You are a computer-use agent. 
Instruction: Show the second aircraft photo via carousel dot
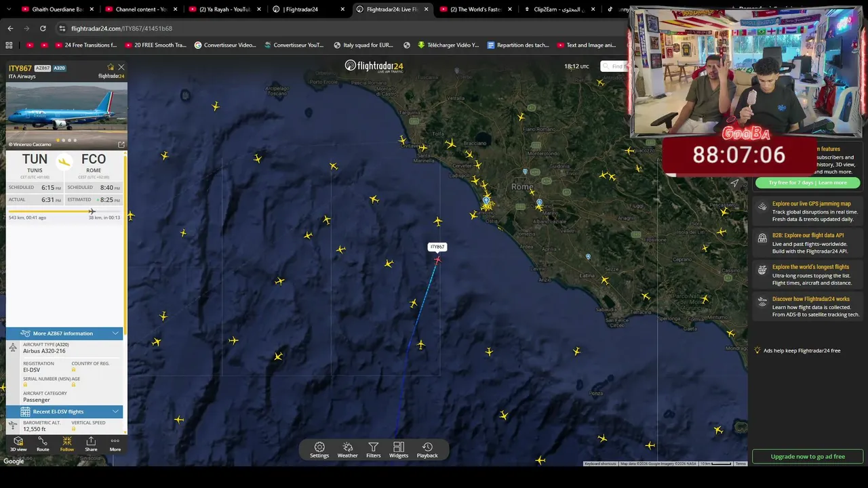point(64,140)
